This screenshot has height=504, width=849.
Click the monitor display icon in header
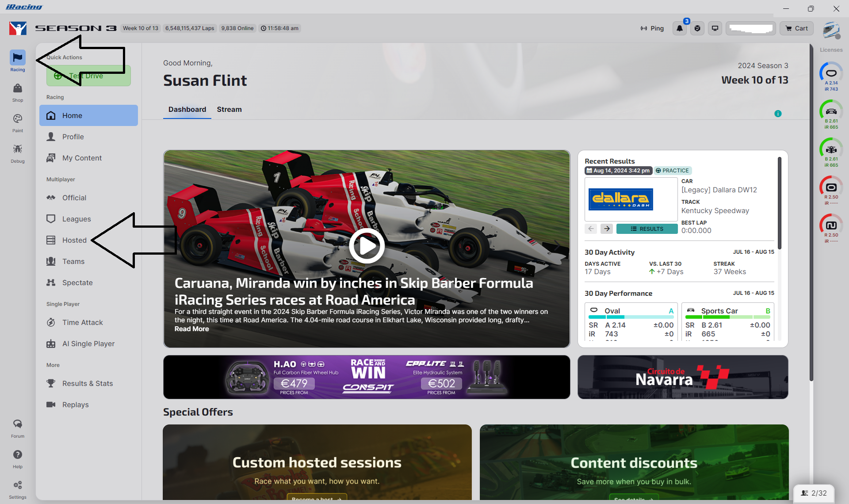tap(715, 28)
